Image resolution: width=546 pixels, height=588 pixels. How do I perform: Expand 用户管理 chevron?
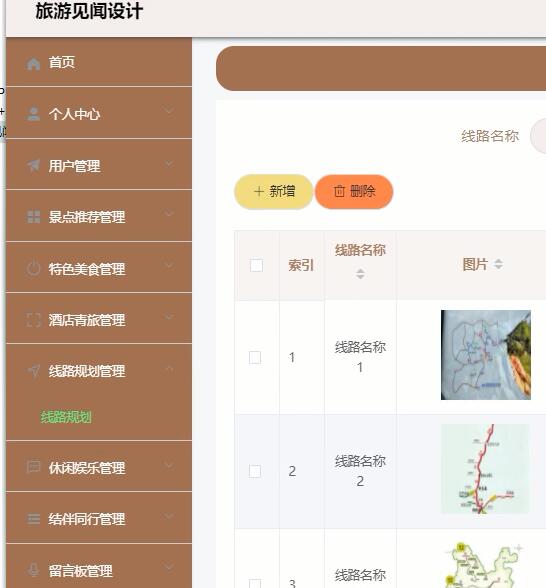pos(169,163)
